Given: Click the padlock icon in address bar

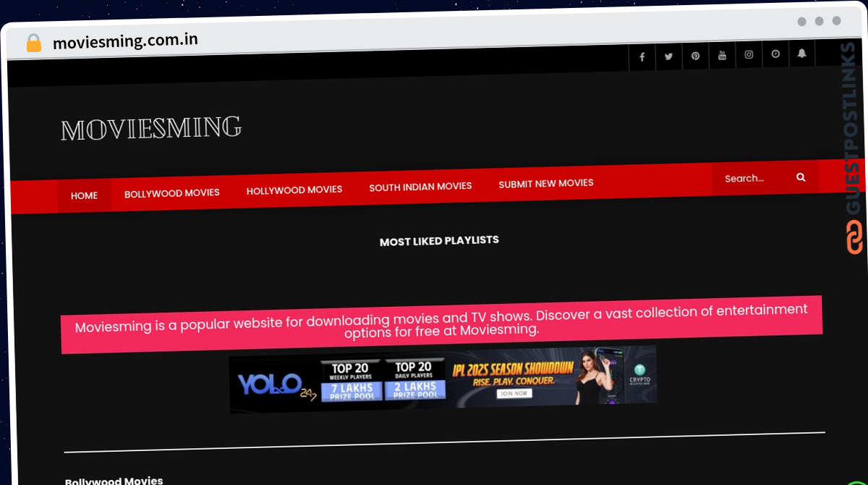Looking at the screenshot, I should coord(34,43).
